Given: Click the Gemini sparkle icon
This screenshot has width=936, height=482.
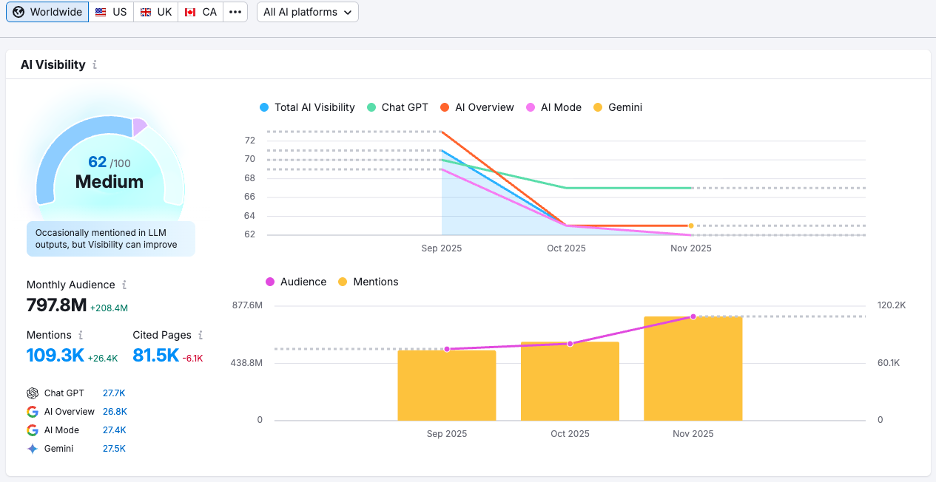Looking at the screenshot, I should pyautogui.click(x=33, y=449).
